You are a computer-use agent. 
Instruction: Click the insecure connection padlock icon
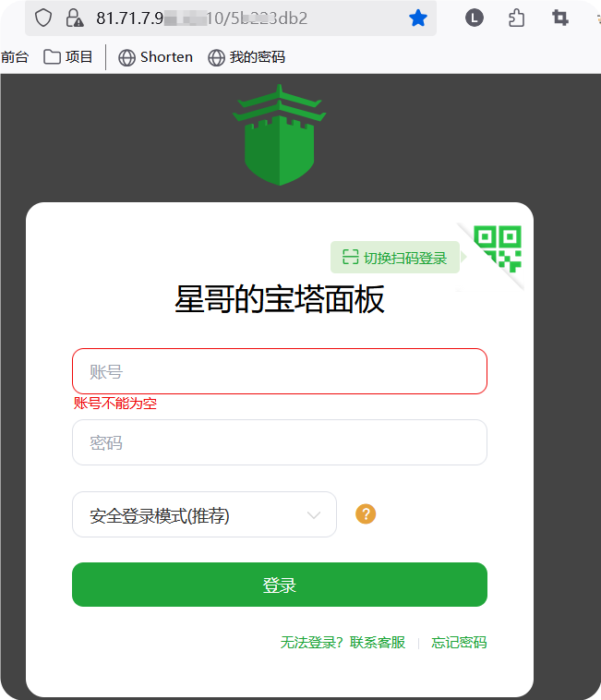74,18
